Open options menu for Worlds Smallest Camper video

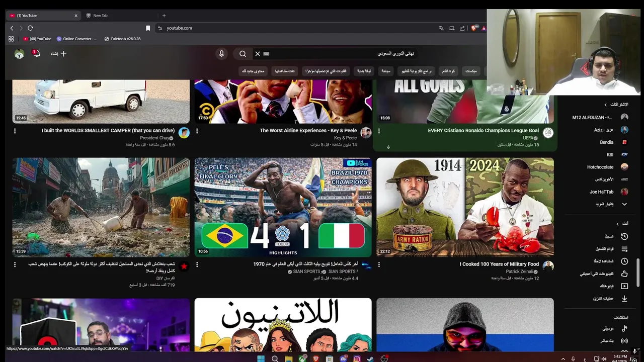point(15,131)
